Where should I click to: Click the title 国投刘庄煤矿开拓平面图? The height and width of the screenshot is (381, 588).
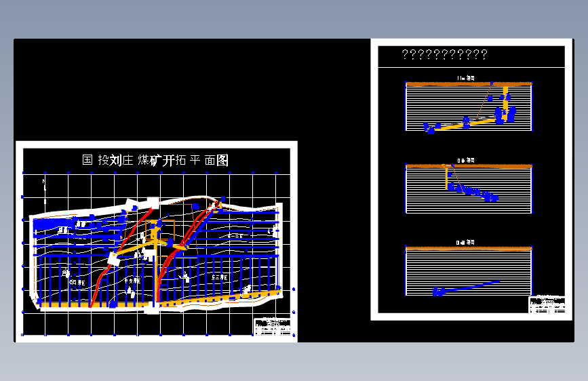click(x=155, y=161)
